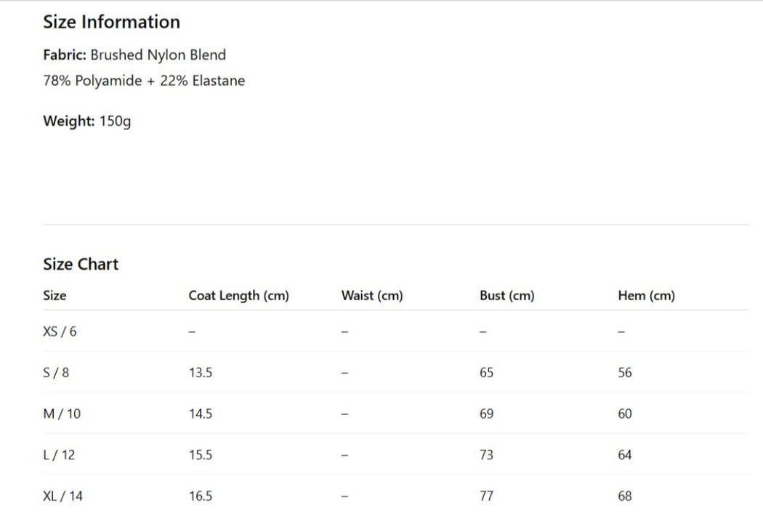
Task: Click the bust value 69
Action: (x=487, y=414)
